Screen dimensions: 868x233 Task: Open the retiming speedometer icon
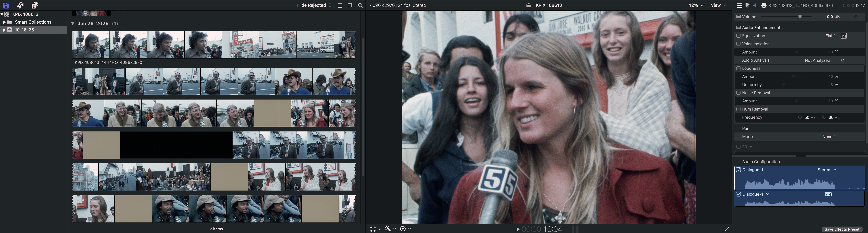point(403,229)
